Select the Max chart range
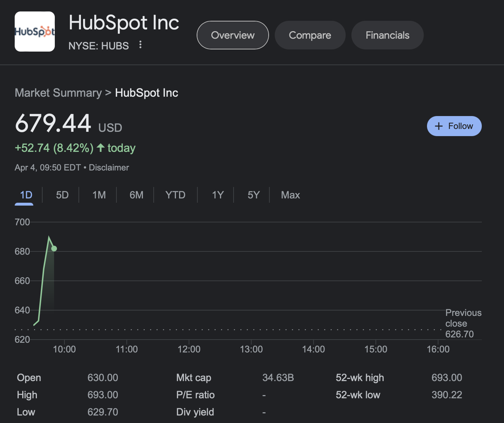The height and width of the screenshot is (423, 504). (290, 195)
